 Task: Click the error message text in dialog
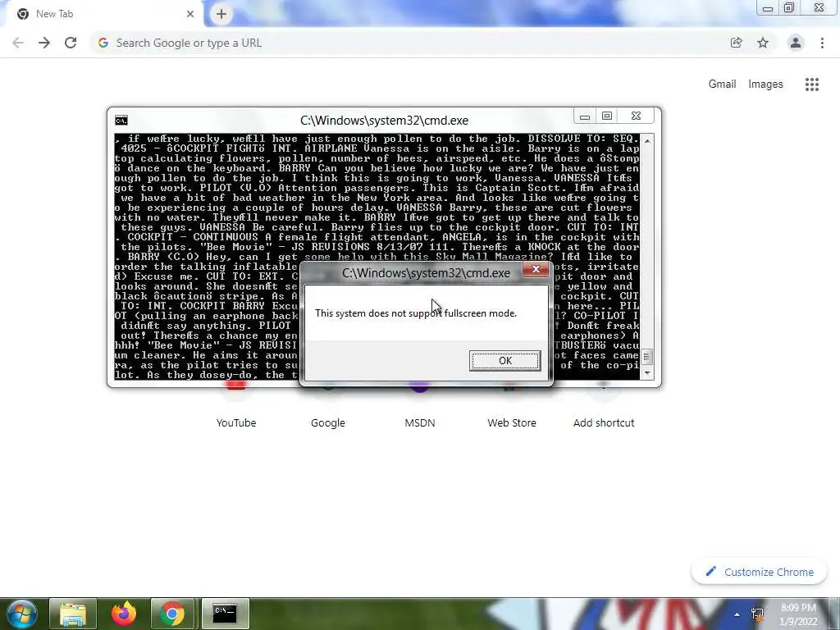416,313
